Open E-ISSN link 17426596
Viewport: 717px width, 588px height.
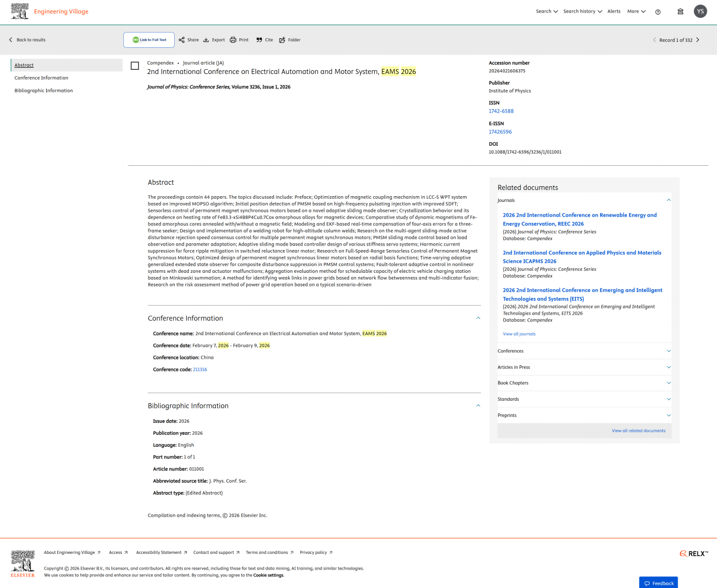(x=500, y=132)
